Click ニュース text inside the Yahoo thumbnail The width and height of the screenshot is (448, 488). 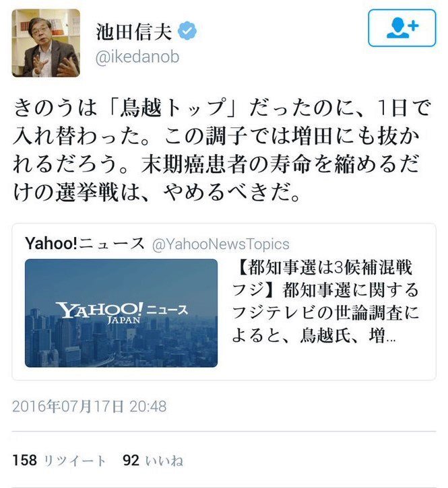click(x=167, y=310)
